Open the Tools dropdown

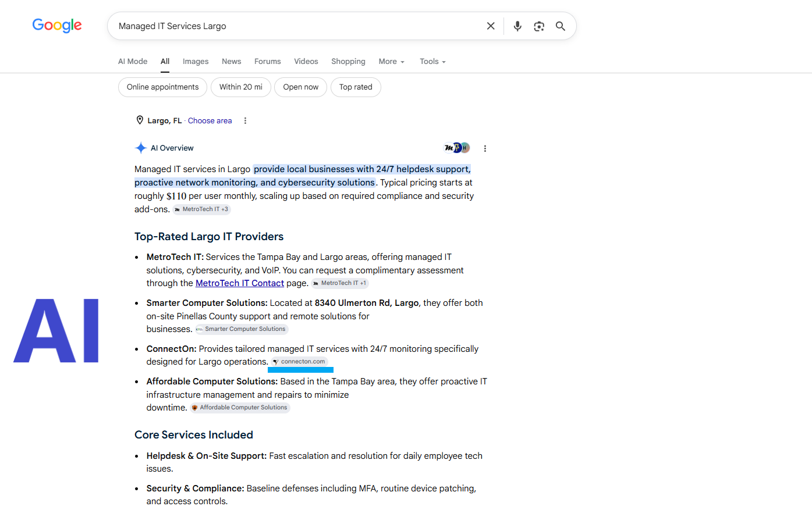(432, 62)
